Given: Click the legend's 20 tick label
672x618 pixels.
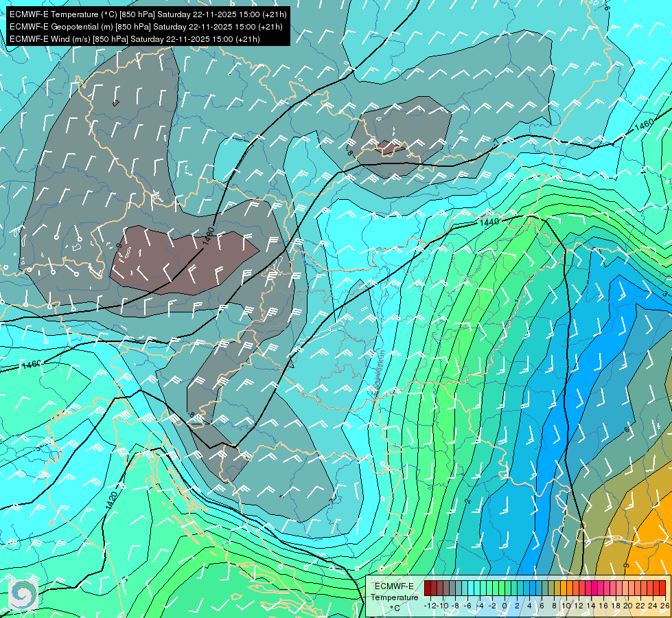Looking at the screenshot, I should point(628,606).
